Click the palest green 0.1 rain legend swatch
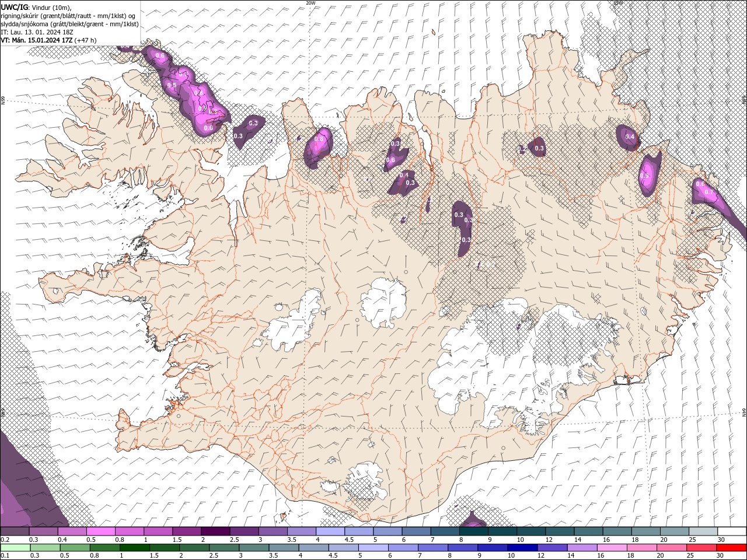Screen dimensions: 747x560 point(15,548)
